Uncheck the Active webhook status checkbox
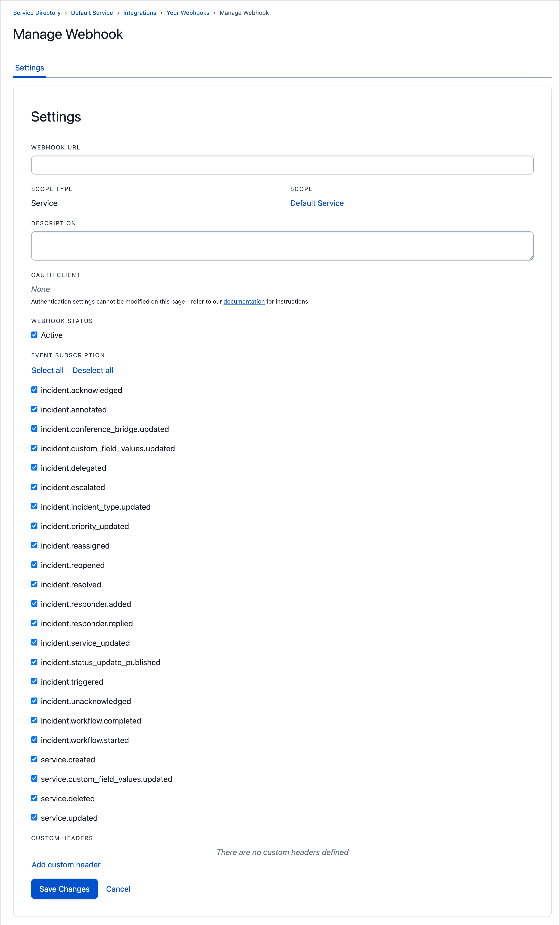 [x=34, y=334]
